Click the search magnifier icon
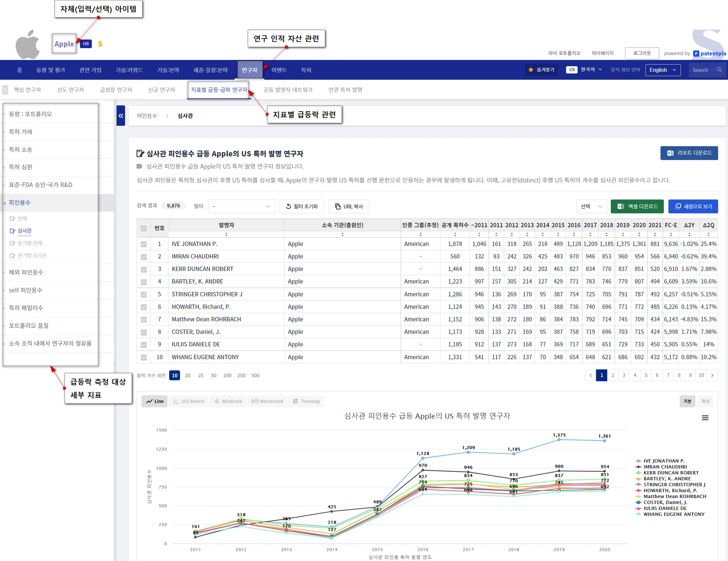 (x=719, y=70)
